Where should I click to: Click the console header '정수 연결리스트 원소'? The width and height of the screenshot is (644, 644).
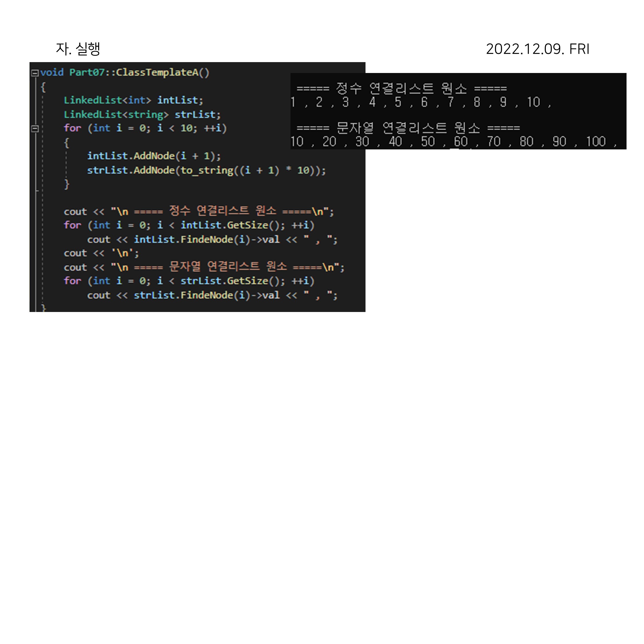pos(401,89)
